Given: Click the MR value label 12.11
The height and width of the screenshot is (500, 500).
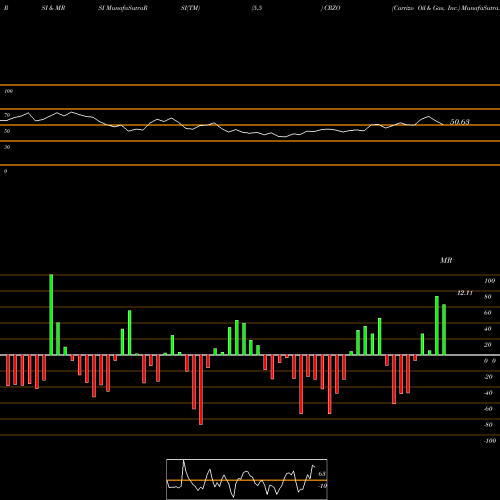Looking at the screenshot, I should click(x=465, y=293).
